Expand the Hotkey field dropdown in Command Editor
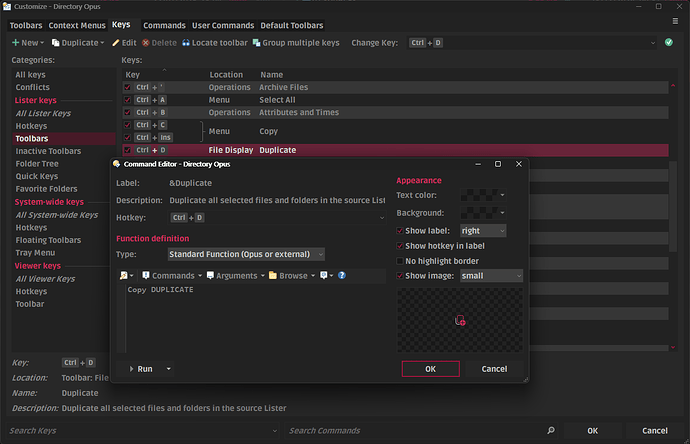 pyautogui.click(x=382, y=218)
